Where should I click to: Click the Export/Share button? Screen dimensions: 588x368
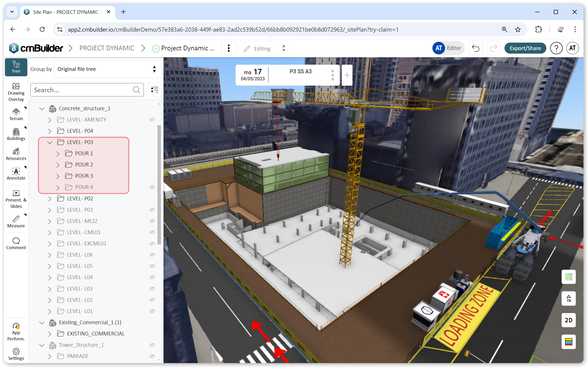525,48
